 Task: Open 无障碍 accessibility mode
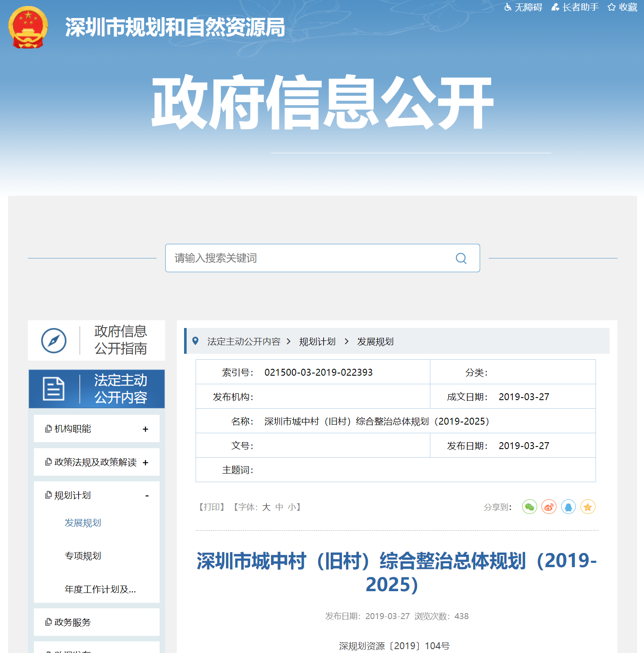[x=523, y=7]
